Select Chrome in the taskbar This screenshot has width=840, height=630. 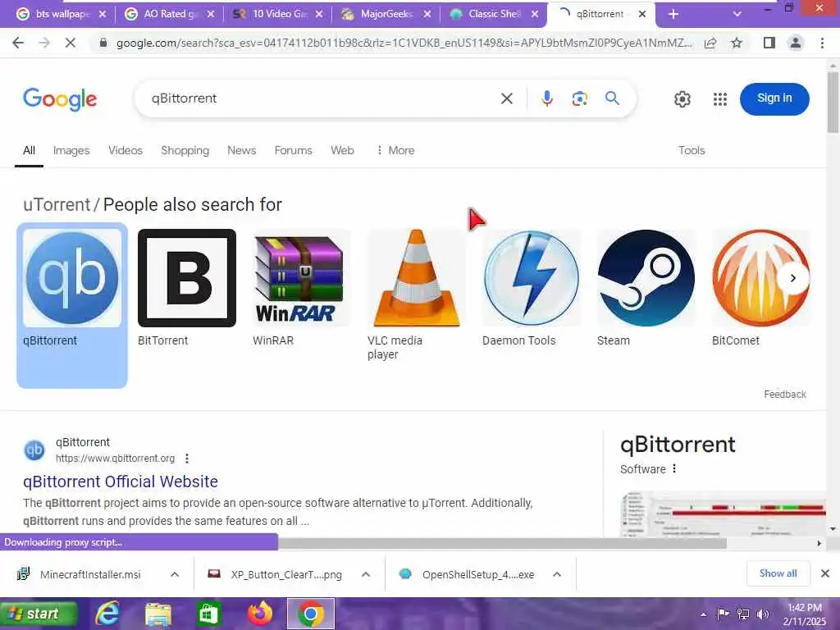(x=311, y=614)
